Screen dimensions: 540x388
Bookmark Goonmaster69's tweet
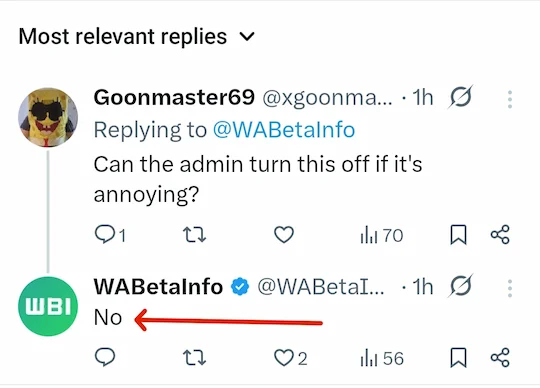tap(458, 235)
